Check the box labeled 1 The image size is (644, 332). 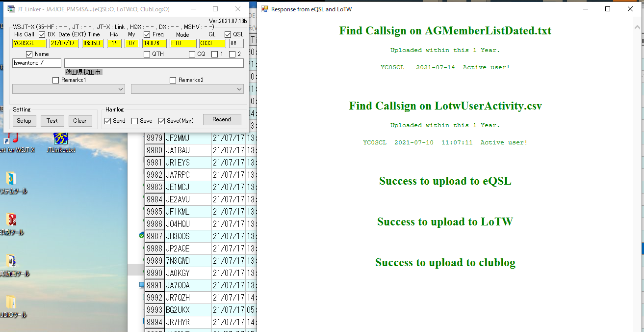tap(214, 54)
